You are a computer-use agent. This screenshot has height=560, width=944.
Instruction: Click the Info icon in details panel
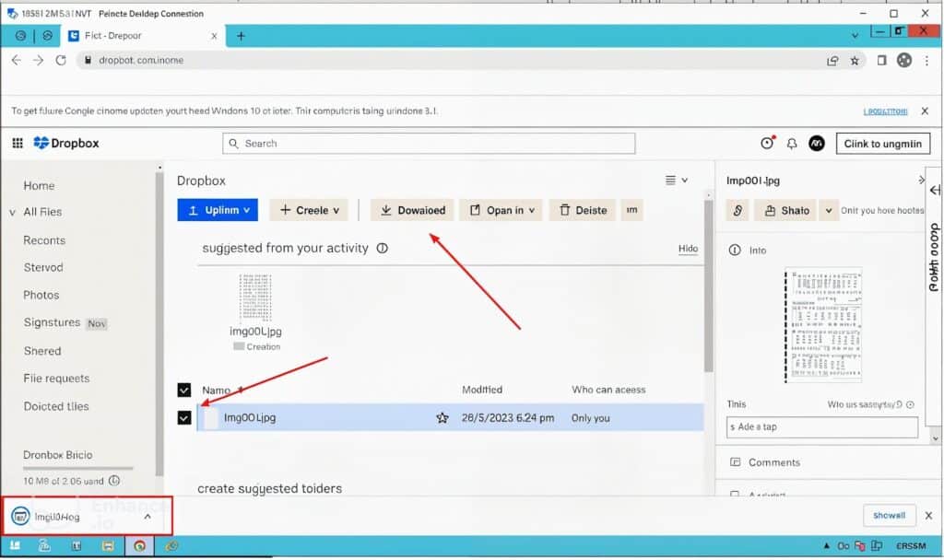[x=735, y=251]
